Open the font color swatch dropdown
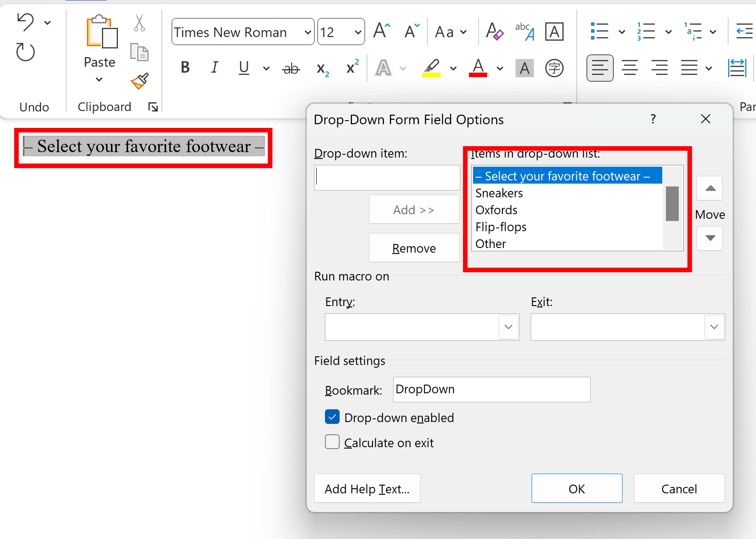The width and height of the screenshot is (756, 539). point(500,68)
